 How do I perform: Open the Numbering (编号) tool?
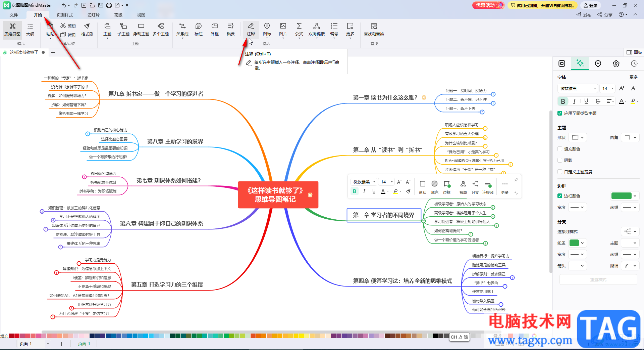pyautogui.click(x=334, y=30)
